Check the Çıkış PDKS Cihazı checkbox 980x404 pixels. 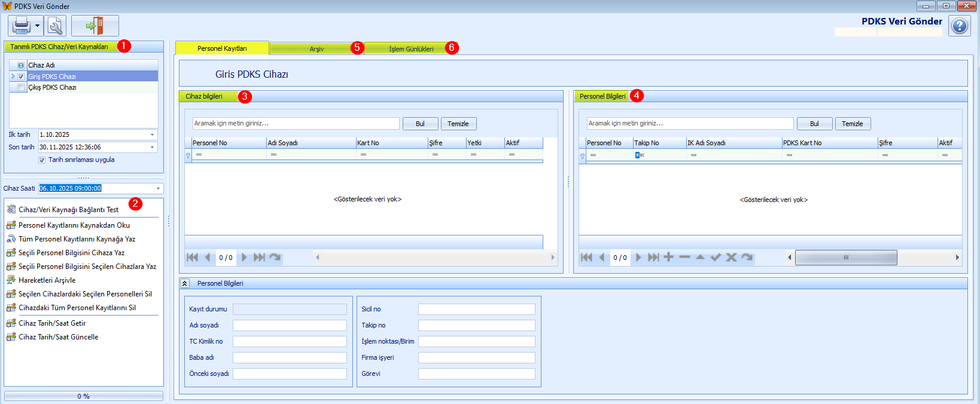tap(21, 87)
